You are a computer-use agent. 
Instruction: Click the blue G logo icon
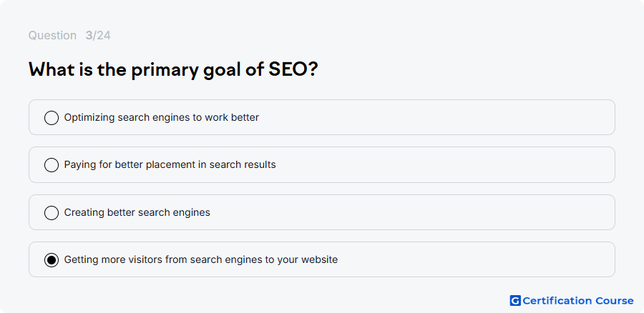click(515, 301)
